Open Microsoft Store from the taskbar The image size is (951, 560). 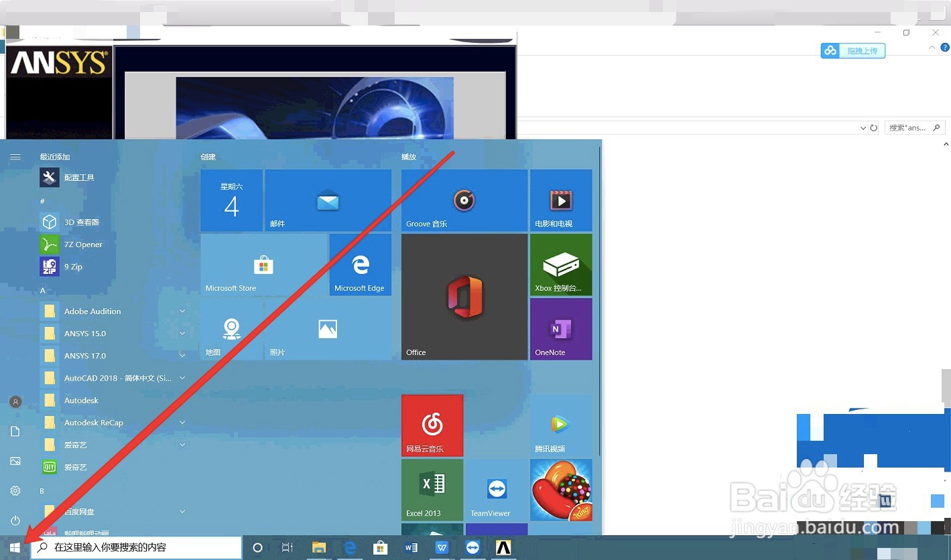(380, 548)
